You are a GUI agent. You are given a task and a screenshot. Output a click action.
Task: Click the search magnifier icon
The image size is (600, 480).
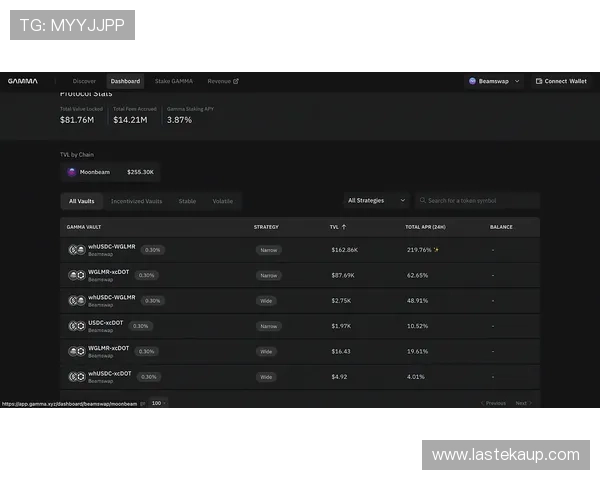(x=423, y=201)
